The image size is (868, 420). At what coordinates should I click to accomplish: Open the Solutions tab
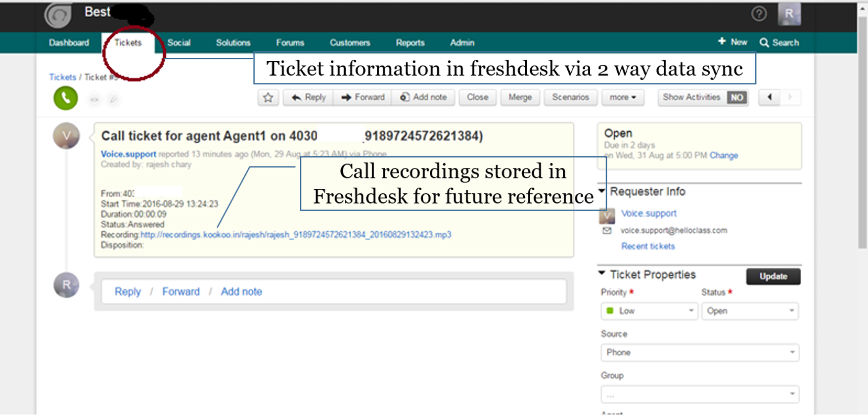point(233,42)
